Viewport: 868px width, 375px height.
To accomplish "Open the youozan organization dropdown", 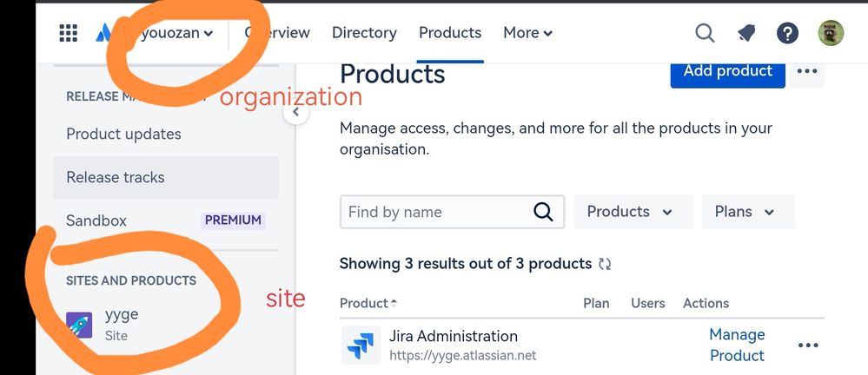I will [x=176, y=33].
